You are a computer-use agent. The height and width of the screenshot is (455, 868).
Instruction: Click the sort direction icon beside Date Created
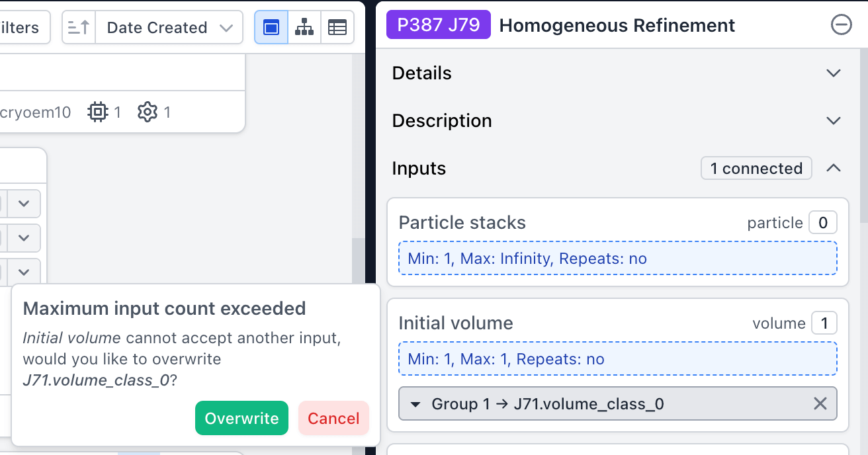coord(78,27)
